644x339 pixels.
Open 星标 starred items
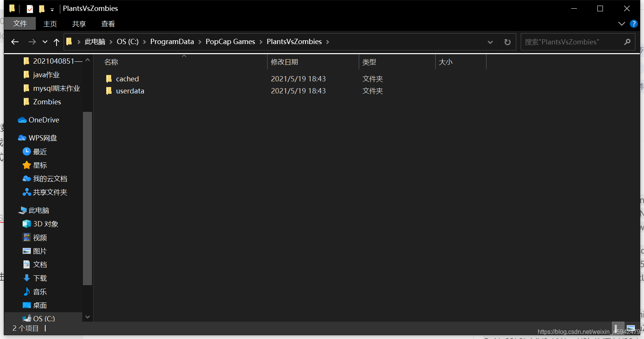pos(35,165)
